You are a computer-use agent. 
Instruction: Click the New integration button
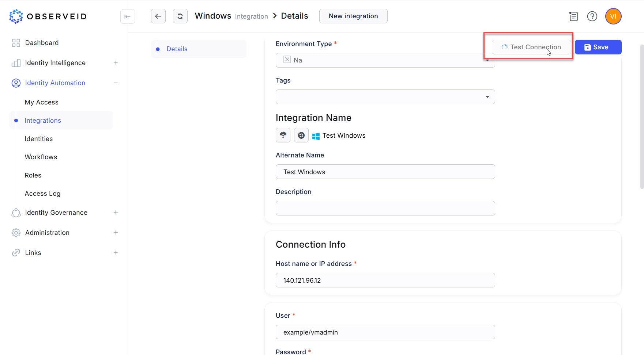coord(353,16)
